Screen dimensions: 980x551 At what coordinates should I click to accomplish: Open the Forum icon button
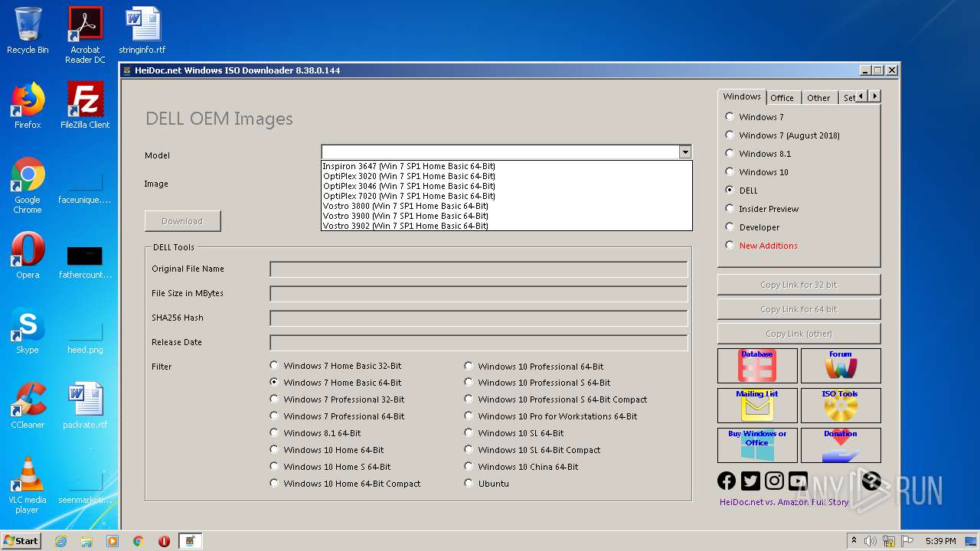coord(841,366)
